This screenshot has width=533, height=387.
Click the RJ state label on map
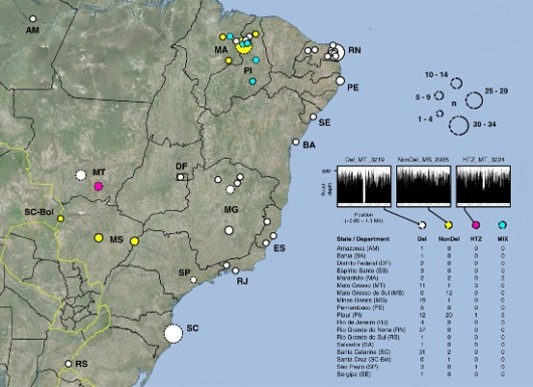(x=242, y=281)
